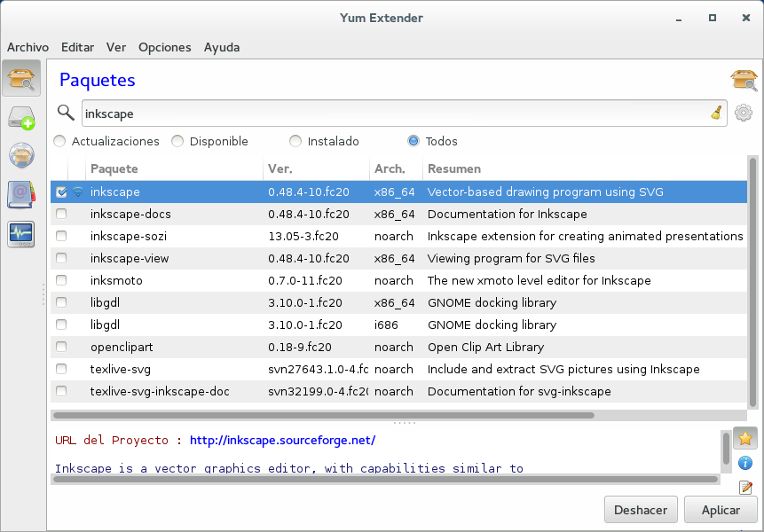Image resolution: width=764 pixels, height=532 pixels.
Task: Check the inkscape-docs package checkbox
Action: coord(61,214)
